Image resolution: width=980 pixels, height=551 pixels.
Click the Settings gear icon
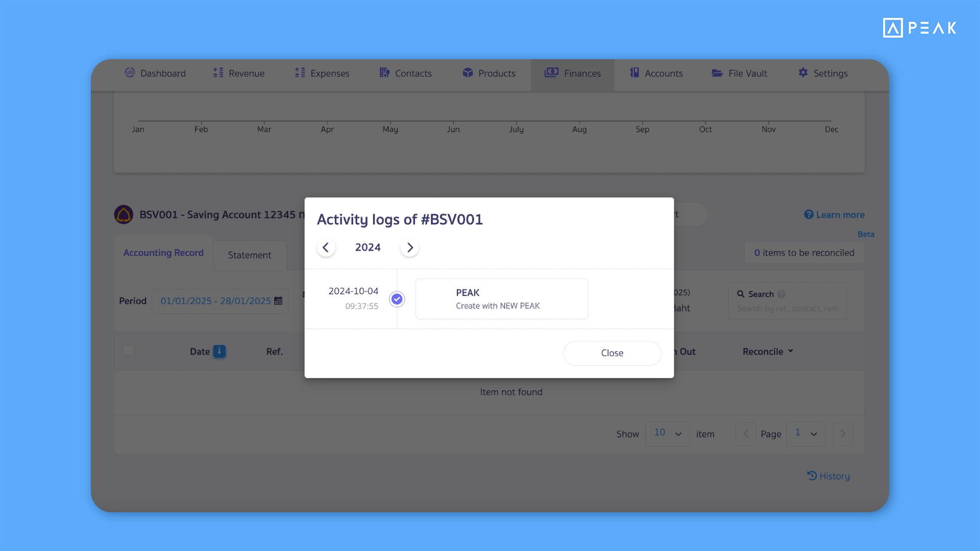(x=803, y=72)
